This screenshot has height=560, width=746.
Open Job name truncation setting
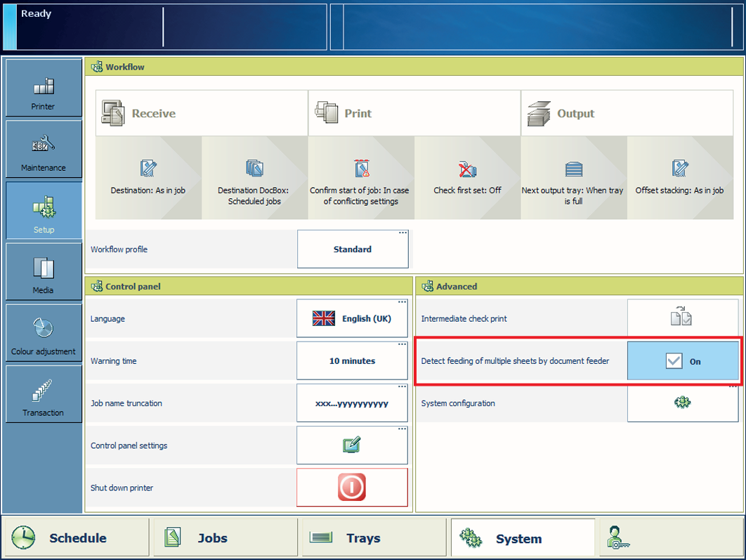coord(352,403)
